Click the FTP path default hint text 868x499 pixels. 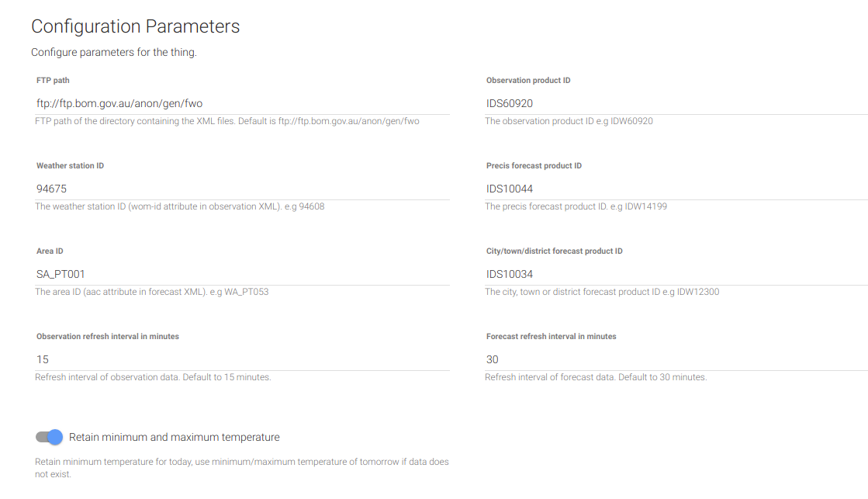[227, 121]
